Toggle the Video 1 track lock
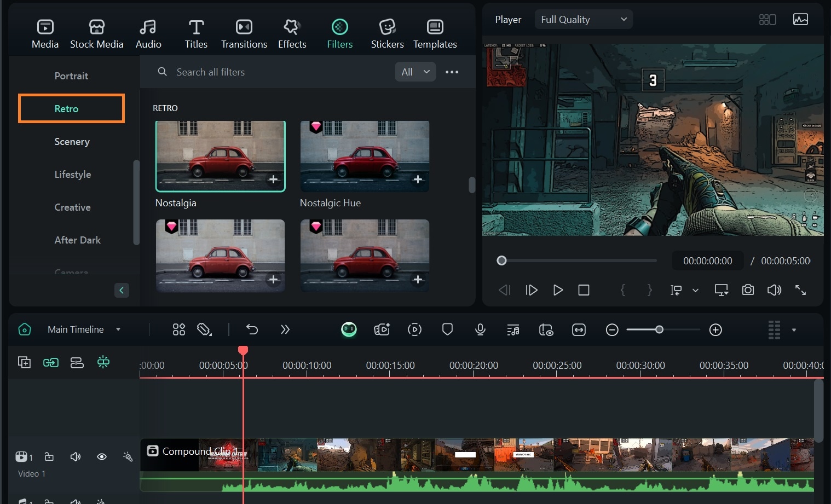 coord(49,456)
